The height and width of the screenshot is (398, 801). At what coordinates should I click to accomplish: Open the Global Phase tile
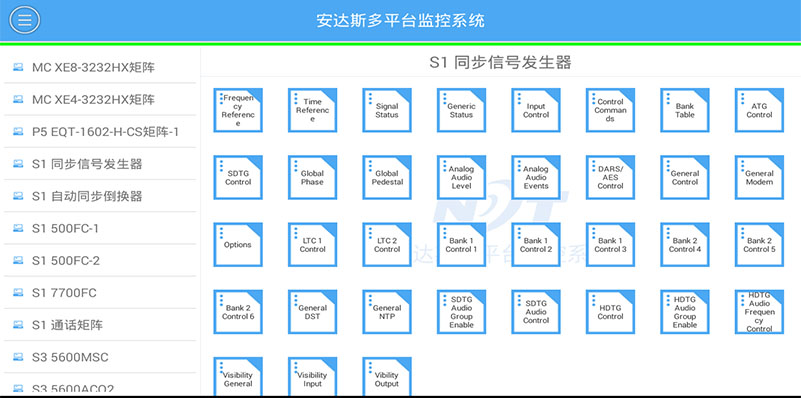(x=312, y=177)
